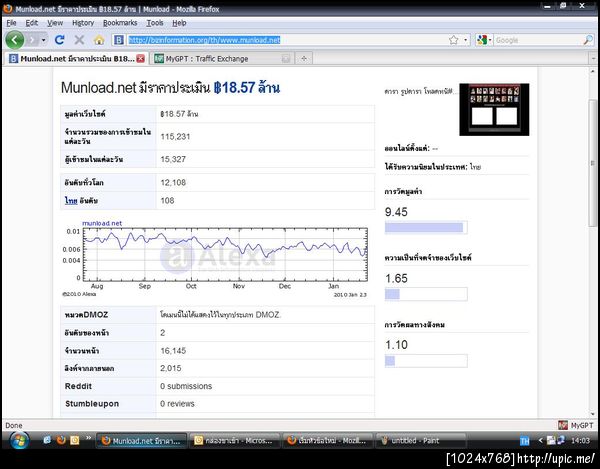
Task: Bookmark this page with the star icon
Action: 453,40
